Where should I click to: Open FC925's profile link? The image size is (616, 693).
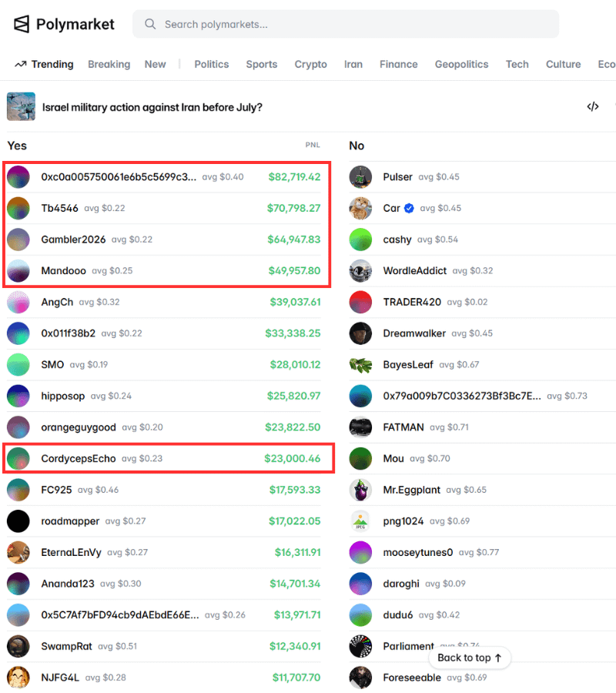pos(56,490)
